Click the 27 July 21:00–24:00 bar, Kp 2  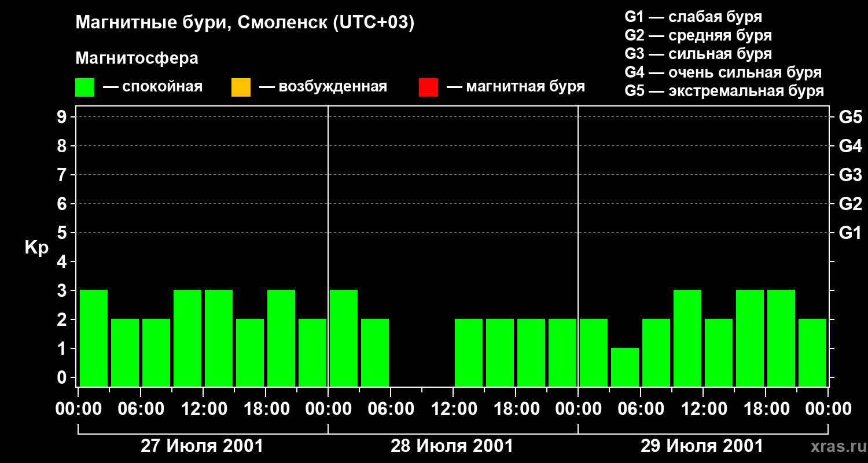pos(312,352)
